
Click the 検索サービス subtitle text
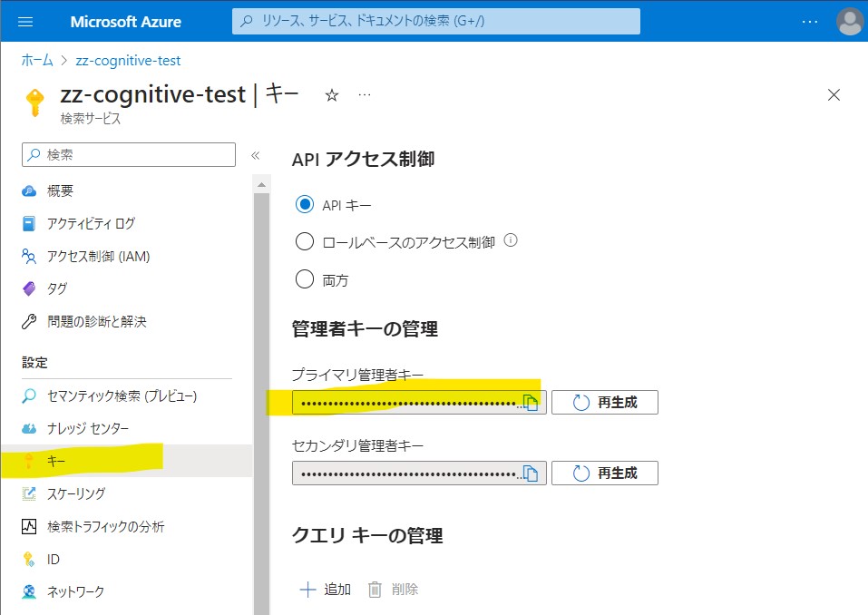pyautogui.click(x=90, y=119)
